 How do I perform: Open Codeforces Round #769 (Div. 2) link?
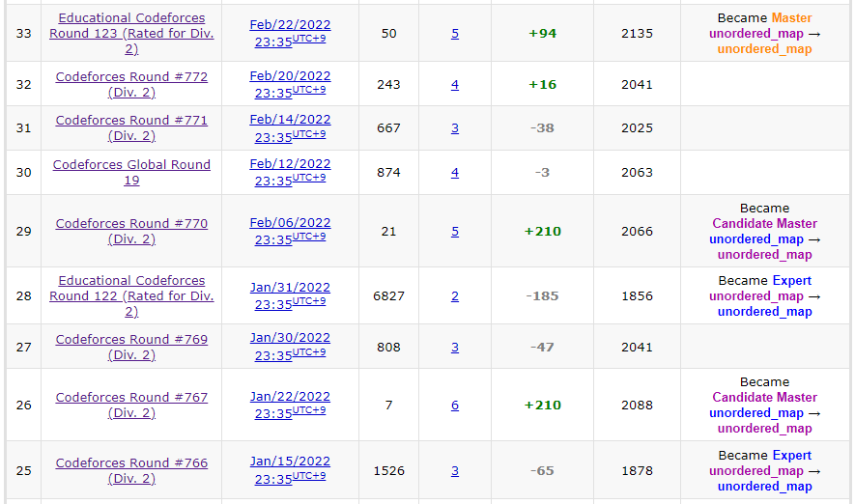click(x=131, y=347)
